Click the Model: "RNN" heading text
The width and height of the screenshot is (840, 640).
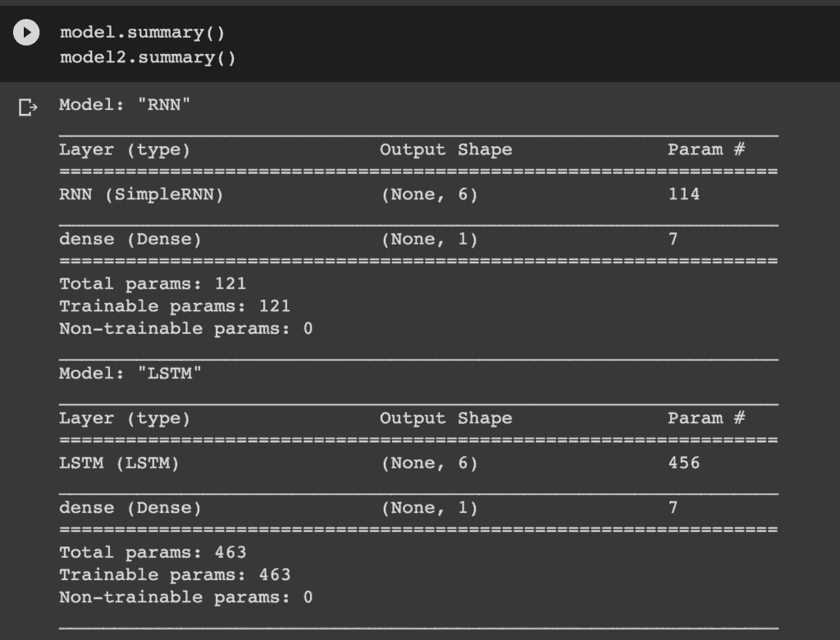(x=125, y=104)
